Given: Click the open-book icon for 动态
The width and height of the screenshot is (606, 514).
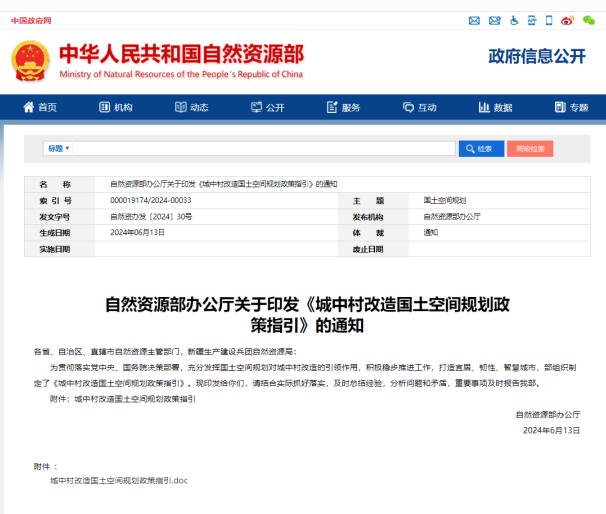Looking at the screenshot, I should click(x=180, y=107).
